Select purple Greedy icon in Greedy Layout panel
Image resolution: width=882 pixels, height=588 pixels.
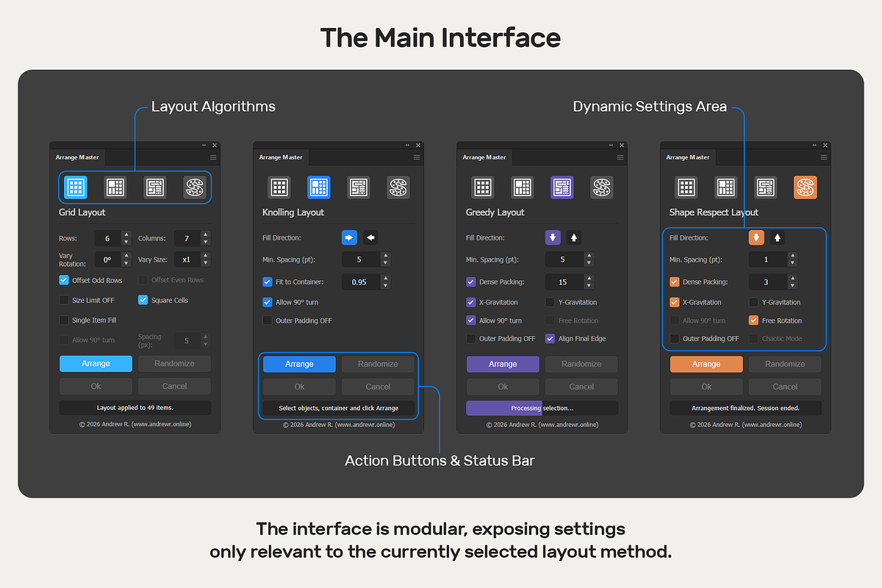point(562,187)
